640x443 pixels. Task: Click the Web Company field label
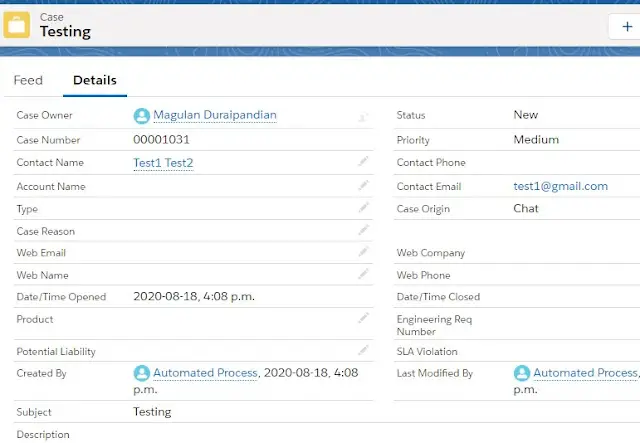(431, 253)
